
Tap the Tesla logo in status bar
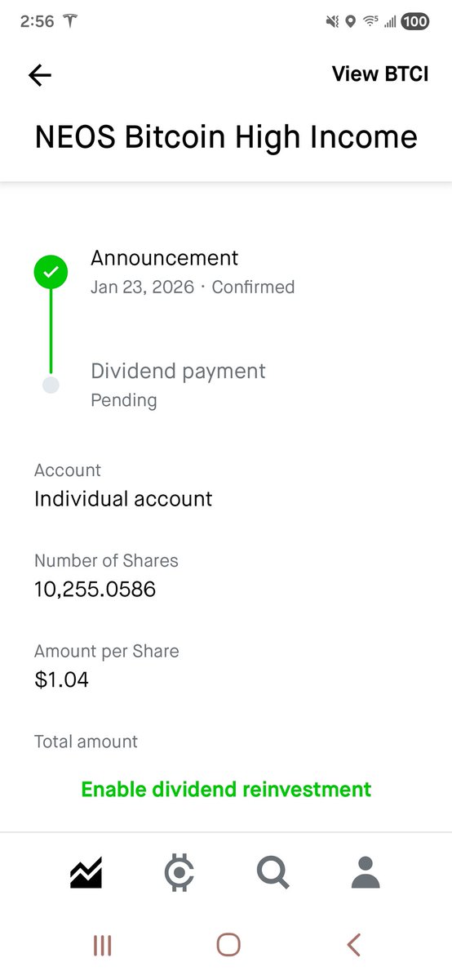(70, 22)
